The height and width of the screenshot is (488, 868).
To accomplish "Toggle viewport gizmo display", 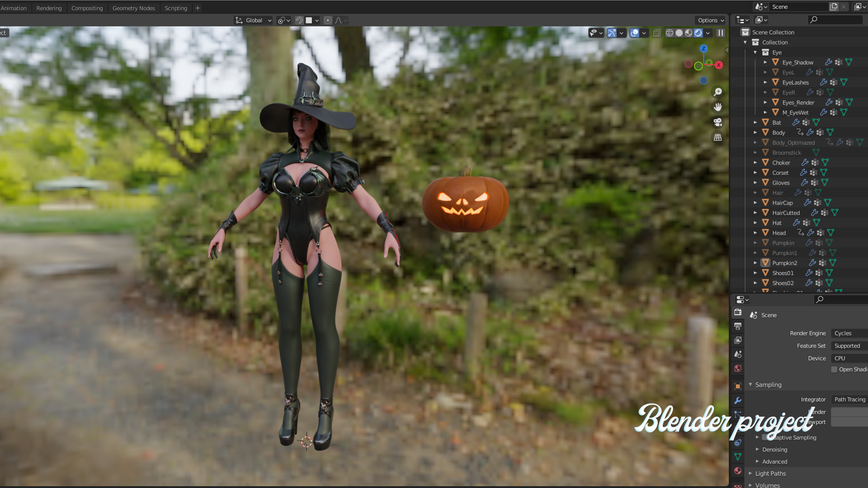I will 612,33.
